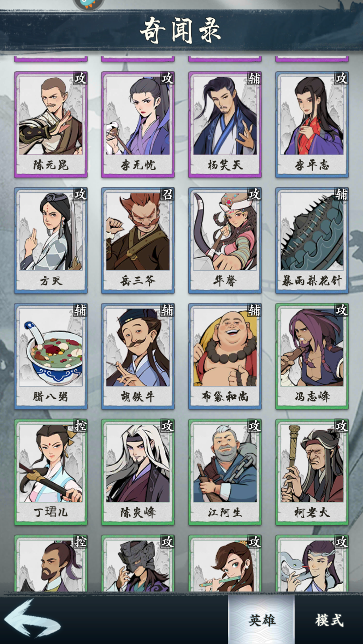The image size is (363, 644).
Task: Switch to the 模式 tab
Action: click(329, 620)
